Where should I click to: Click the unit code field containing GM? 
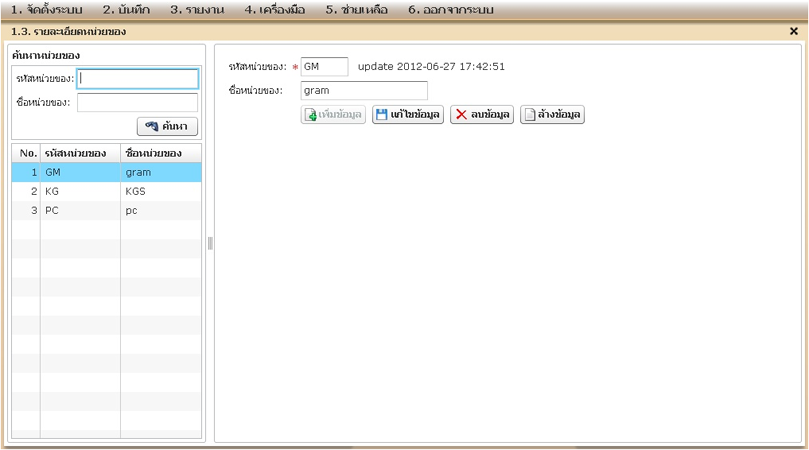324,67
